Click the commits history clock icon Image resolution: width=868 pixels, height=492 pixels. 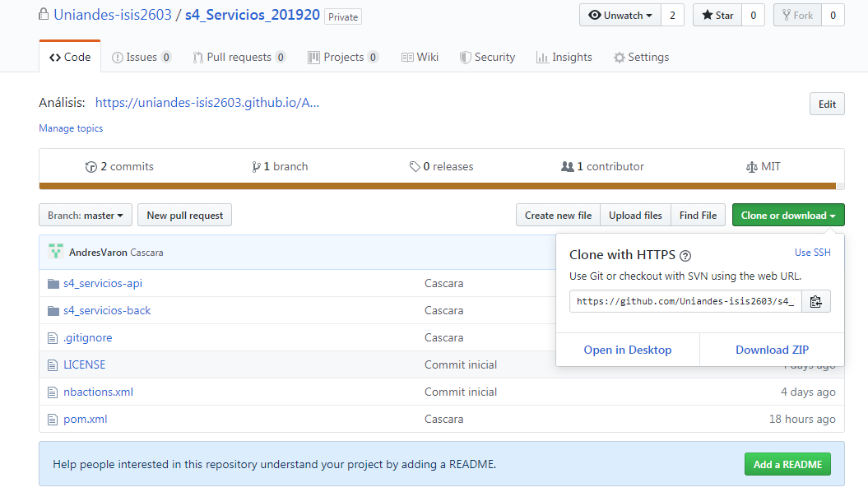(91, 167)
